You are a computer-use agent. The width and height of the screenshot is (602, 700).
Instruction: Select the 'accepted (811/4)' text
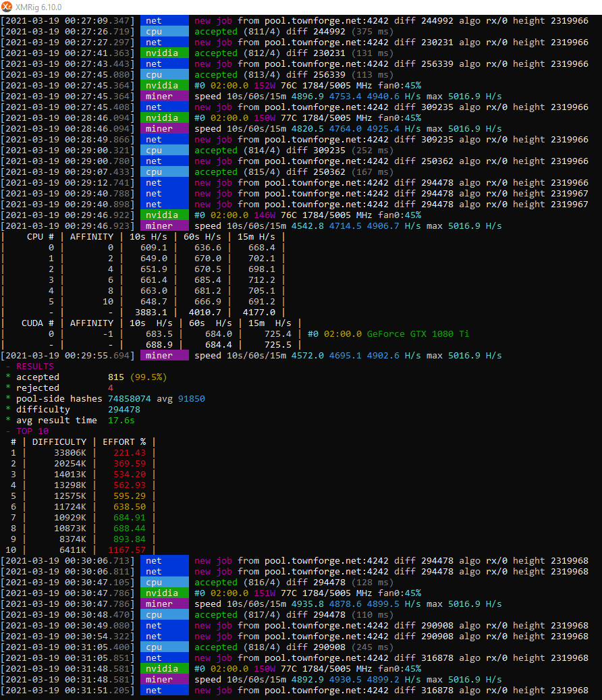(238, 31)
